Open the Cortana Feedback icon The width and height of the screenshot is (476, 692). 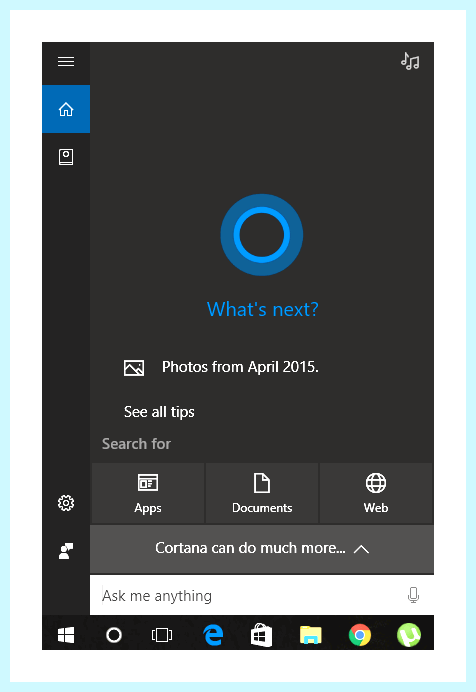click(x=66, y=550)
